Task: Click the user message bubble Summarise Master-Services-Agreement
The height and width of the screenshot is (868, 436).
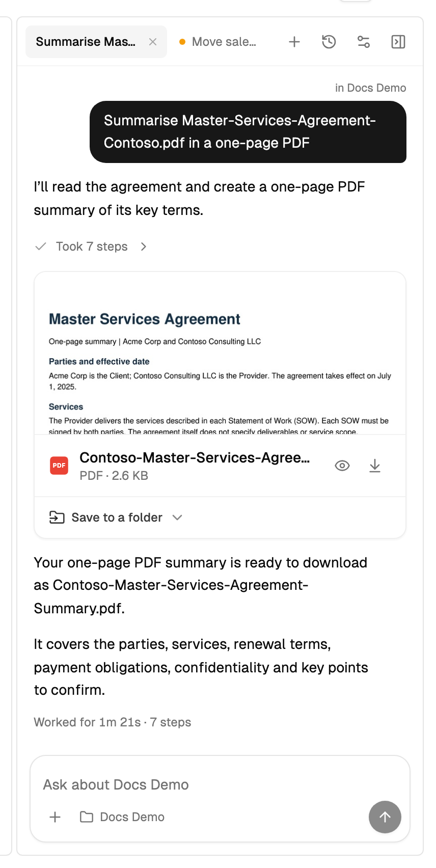Action: coord(248,132)
